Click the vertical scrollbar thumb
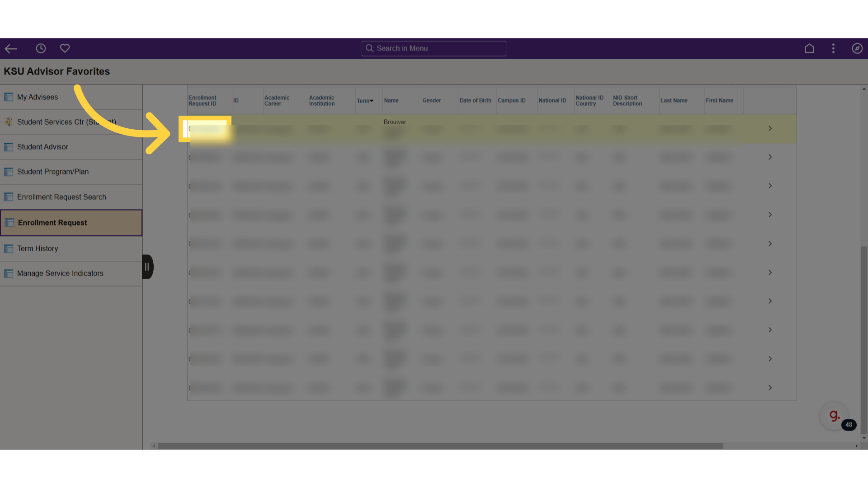This screenshot has width=868, height=488. click(x=864, y=340)
